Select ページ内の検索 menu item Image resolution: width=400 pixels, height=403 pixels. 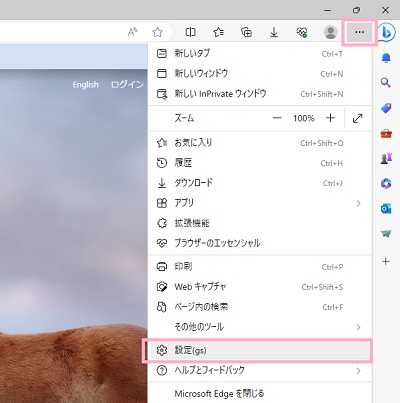tap(260, 307)
